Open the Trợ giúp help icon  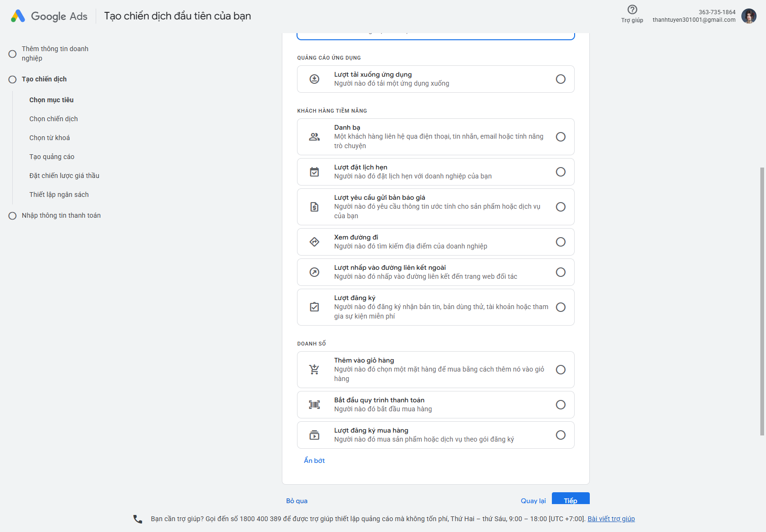click(632, 9)
